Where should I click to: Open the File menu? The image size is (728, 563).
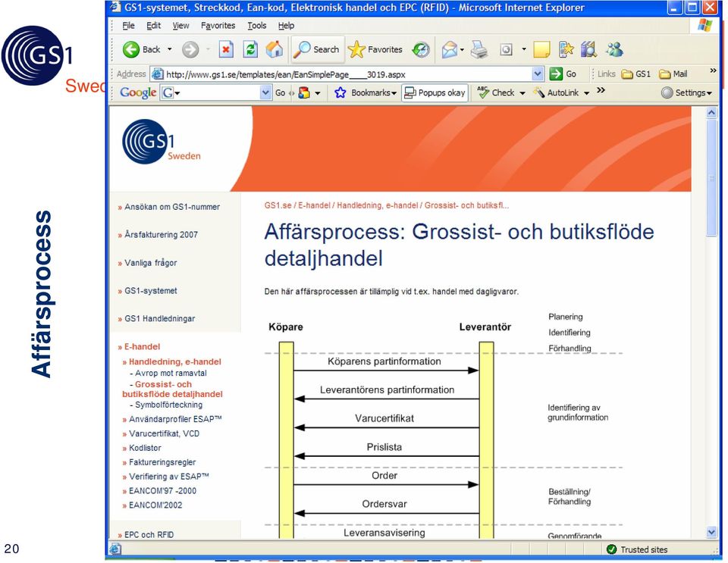[x=128, y=26]
